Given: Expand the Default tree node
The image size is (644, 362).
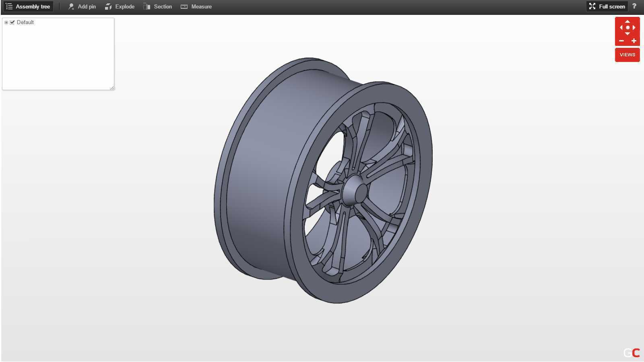Looking at the screenshot, I should 6,23.
